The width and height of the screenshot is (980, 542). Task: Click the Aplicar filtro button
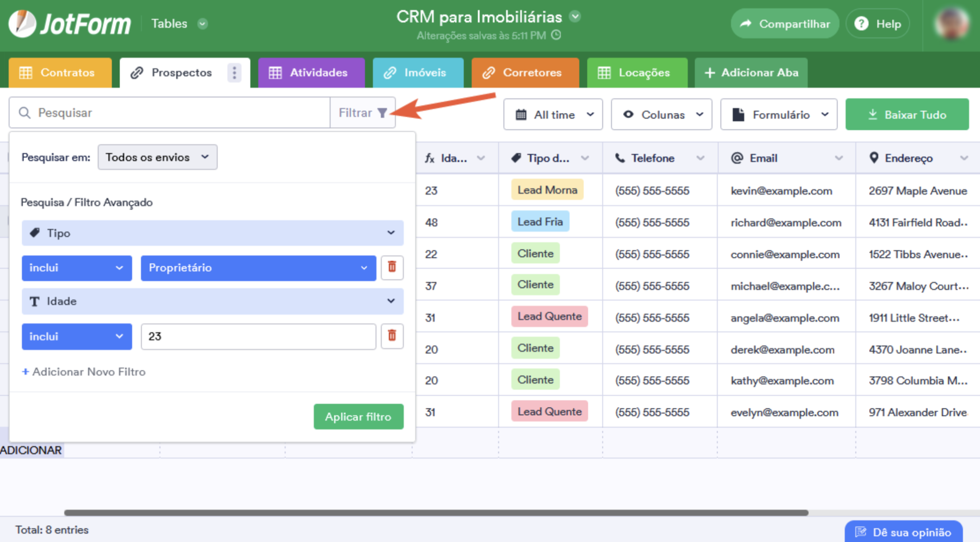pos(358,417)
